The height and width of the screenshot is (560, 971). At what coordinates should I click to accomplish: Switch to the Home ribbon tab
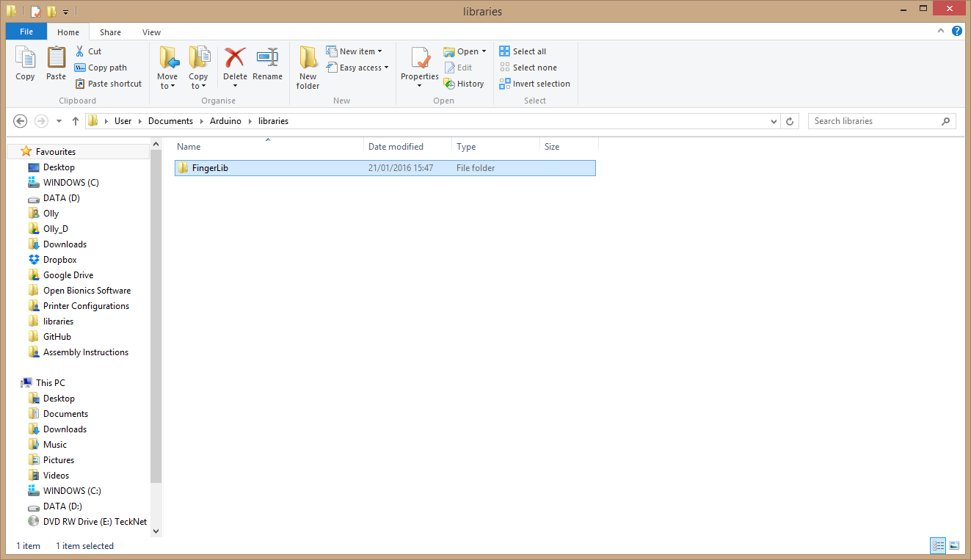[68, 32]
